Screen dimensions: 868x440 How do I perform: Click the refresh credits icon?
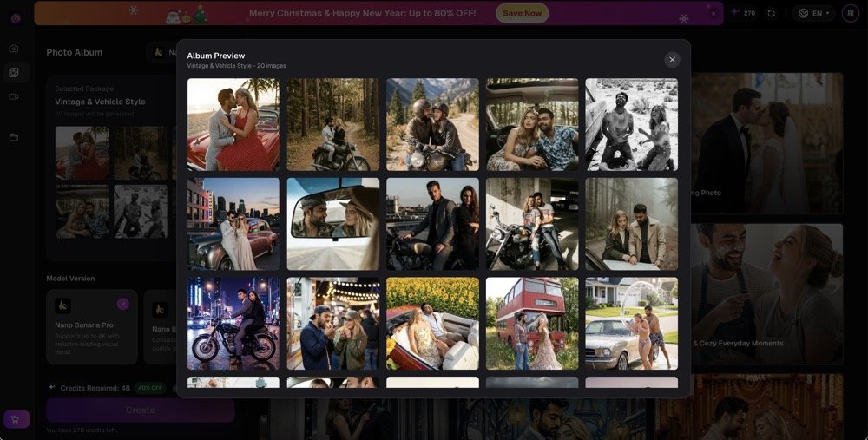point(771,13)
